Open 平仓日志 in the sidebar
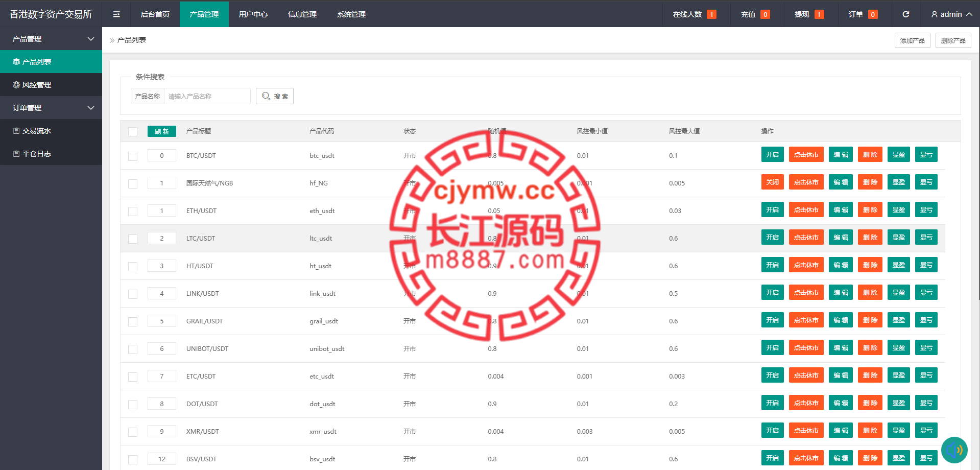Image resolution: width=980 pixels, height=470 pixels. (51, 154)
